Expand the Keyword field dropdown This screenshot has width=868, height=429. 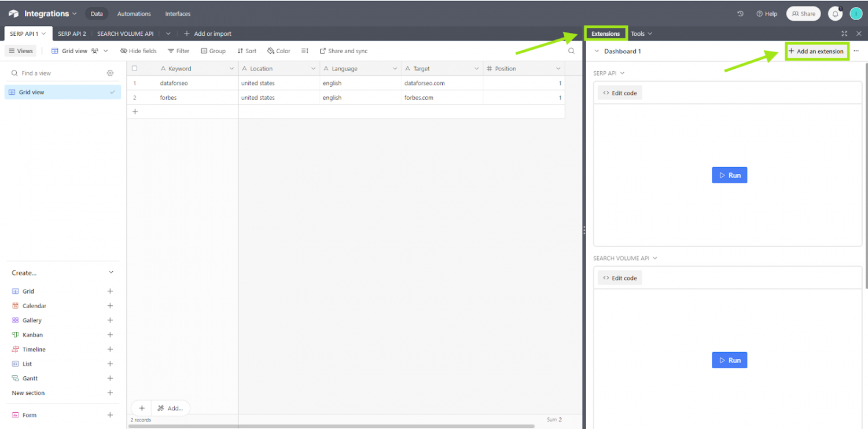(231, 68)
